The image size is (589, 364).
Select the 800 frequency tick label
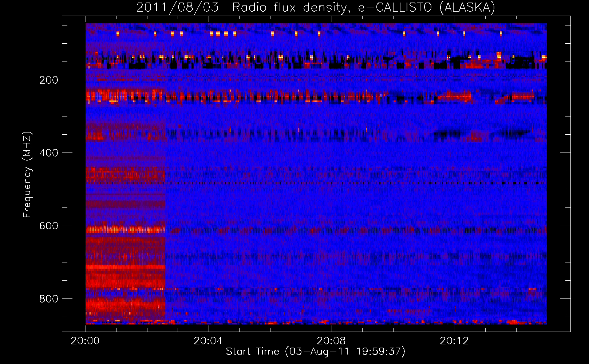[49, 299]
